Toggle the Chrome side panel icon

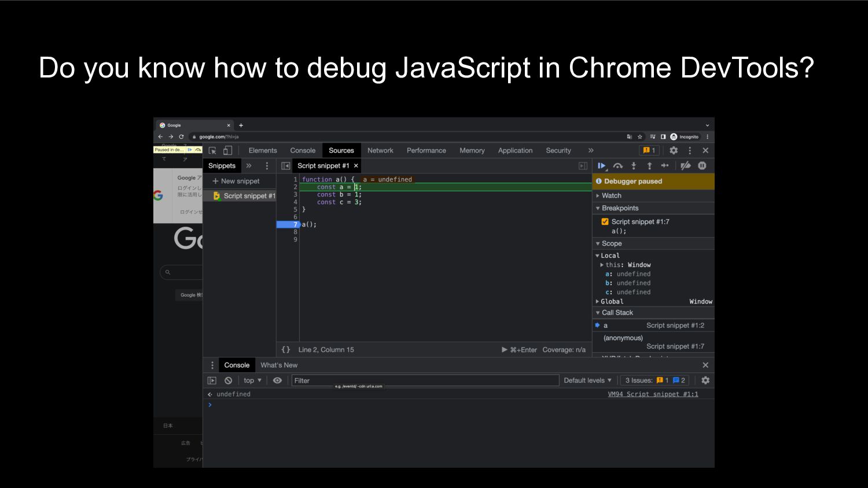pos(663,137)
